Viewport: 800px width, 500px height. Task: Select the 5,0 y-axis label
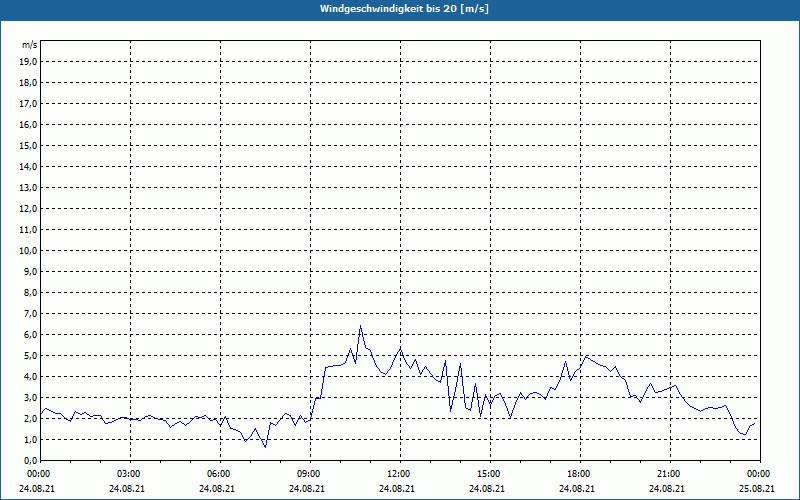point(31,356)
